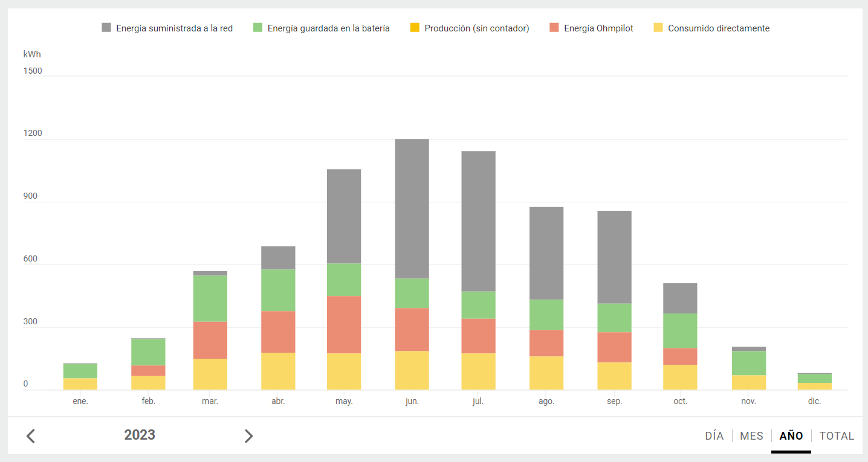This screenshot has height=462, width=868.
Task: Toggle gray 'Energía suministrada a la red' swatch
Action: pyautogui.click(x=106, y=28)
